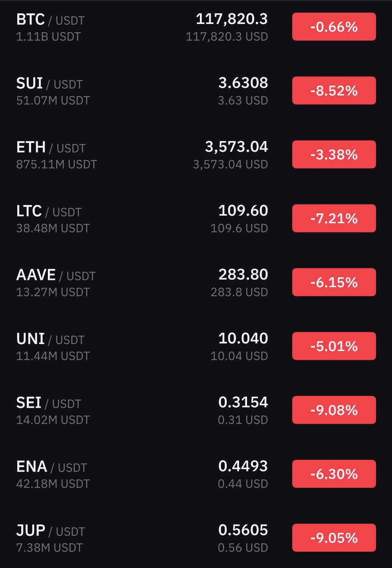
Task: Tap the -0.66% BTC change badge
Action: [x=333, y=27]
